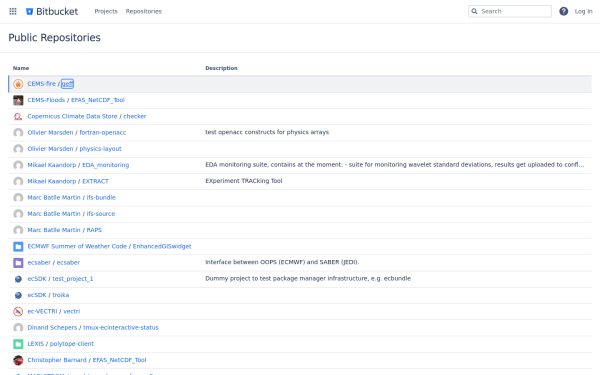Open the physics-layout repository
The image size is (600, 375).
tap(100, 149)
